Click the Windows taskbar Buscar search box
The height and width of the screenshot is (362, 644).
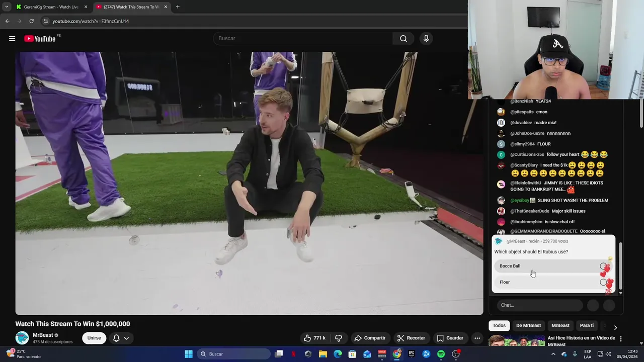pos(233,354)
